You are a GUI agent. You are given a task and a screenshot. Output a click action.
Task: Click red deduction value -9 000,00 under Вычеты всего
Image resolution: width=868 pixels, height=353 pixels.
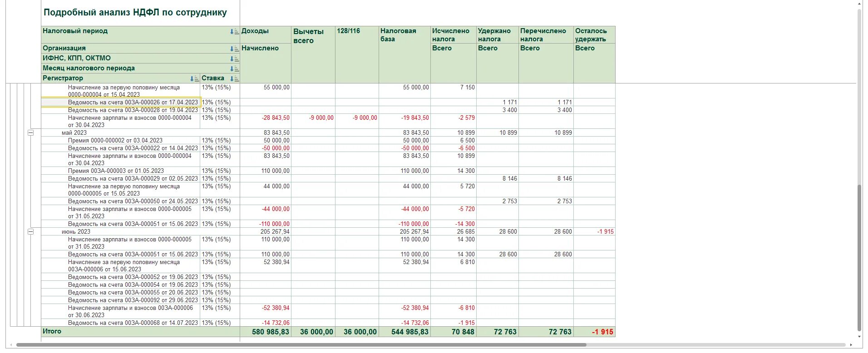[321, 118]
